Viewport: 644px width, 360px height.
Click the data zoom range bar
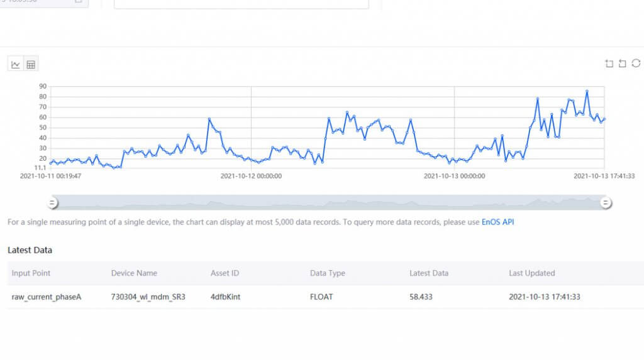click(328, 202)
